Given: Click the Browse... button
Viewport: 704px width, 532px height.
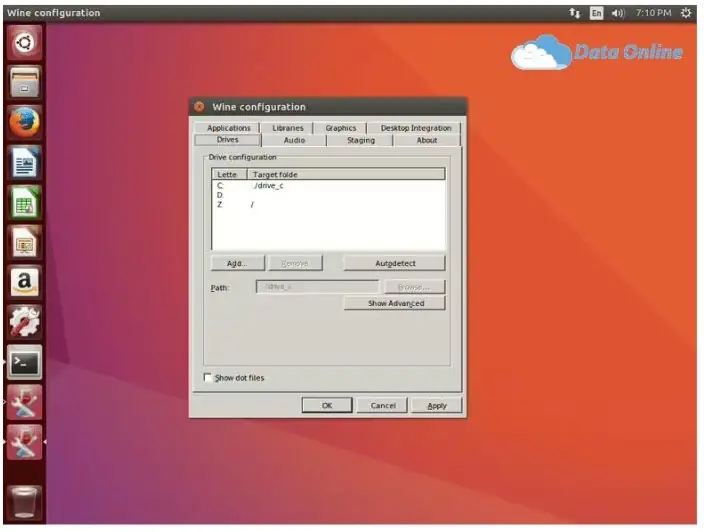Looking at the screenshot, I should [x=414, y=287].
